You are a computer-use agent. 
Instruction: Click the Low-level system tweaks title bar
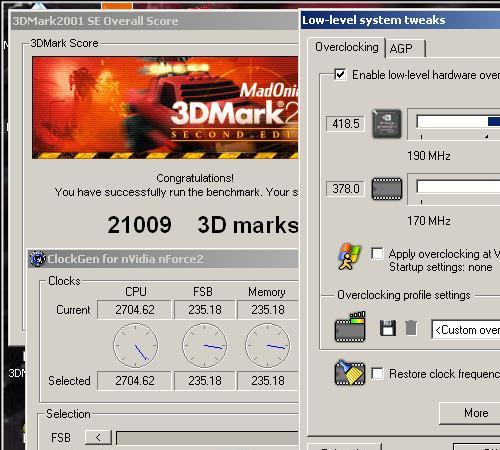400,20
